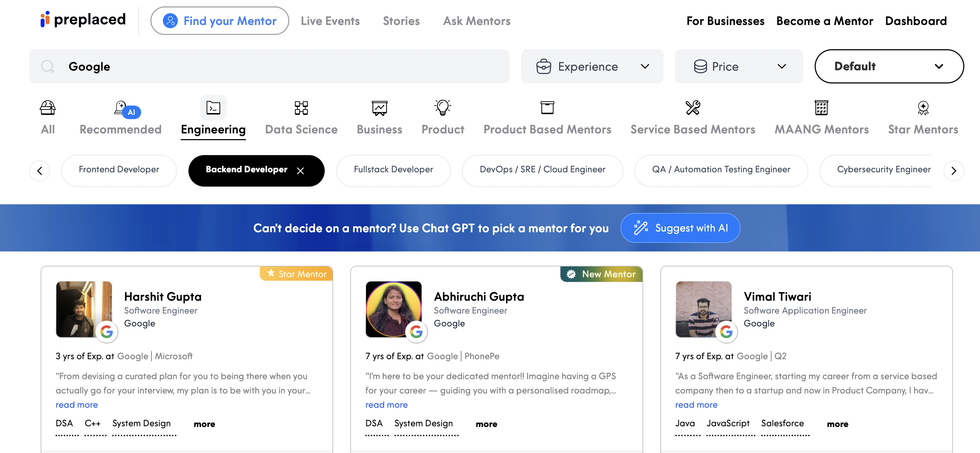Screen dimensions: 980x453
Task: Click the Product lightbulb icon
Action: coord(443,107)
